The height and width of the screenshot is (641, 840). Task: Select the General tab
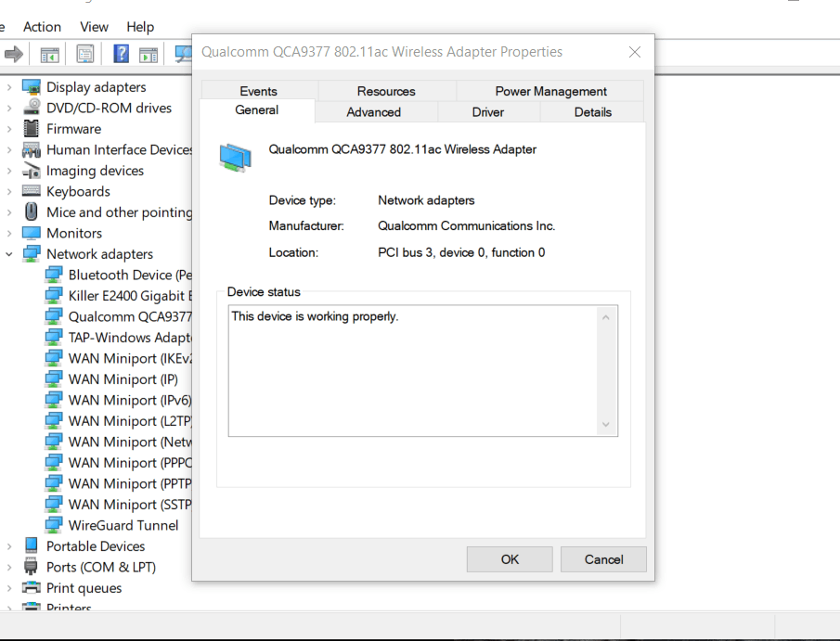256,110
